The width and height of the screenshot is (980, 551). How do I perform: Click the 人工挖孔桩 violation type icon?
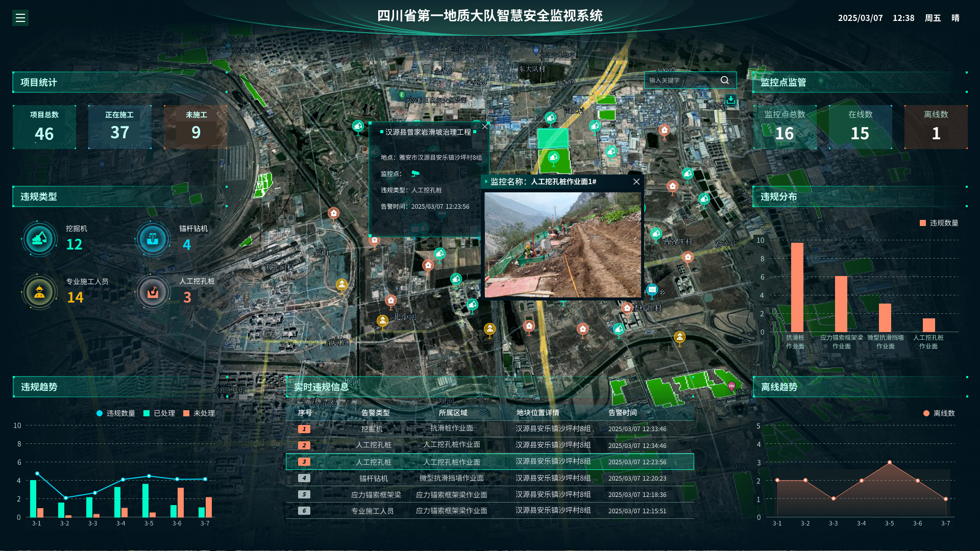tap(153, 292)
